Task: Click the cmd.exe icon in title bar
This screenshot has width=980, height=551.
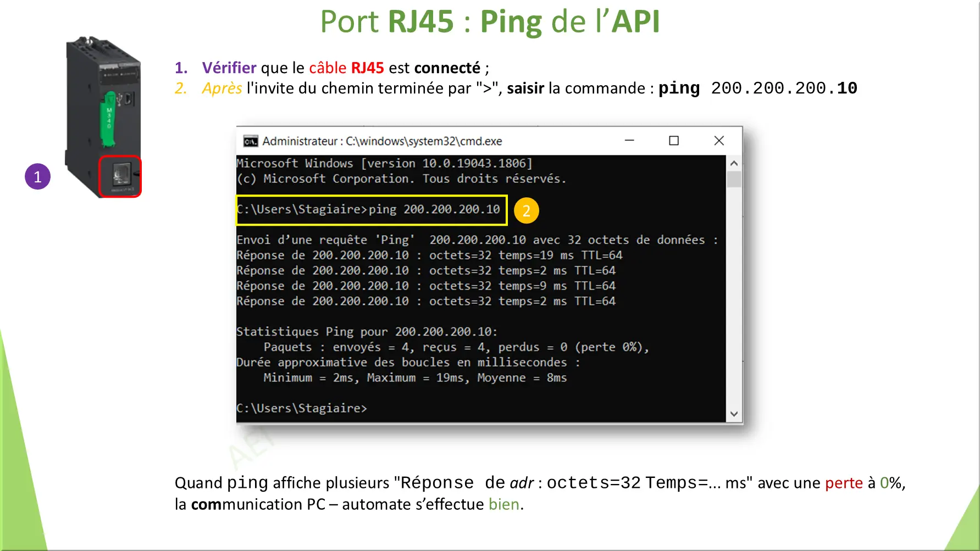Action: [x=251, y=142]
